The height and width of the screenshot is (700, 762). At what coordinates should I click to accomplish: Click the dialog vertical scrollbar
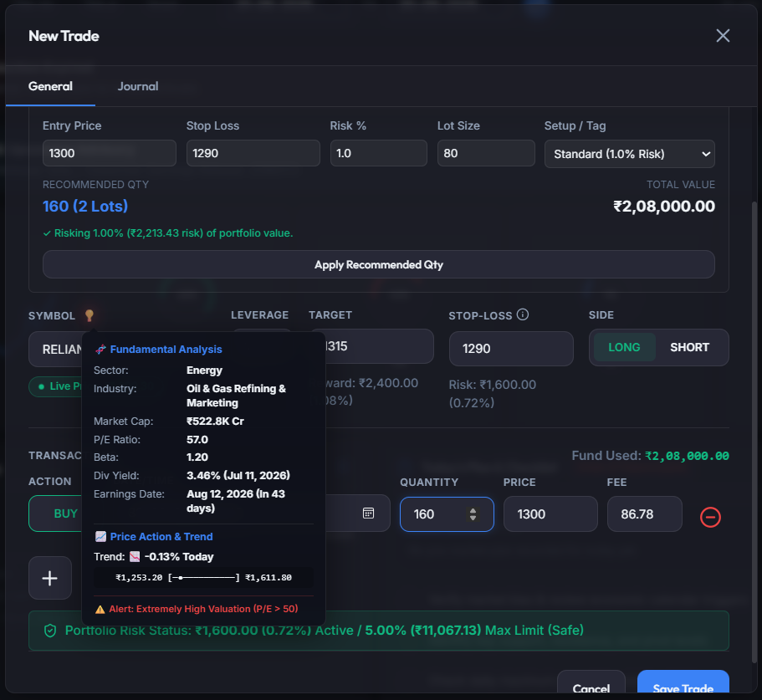(754, 432)
